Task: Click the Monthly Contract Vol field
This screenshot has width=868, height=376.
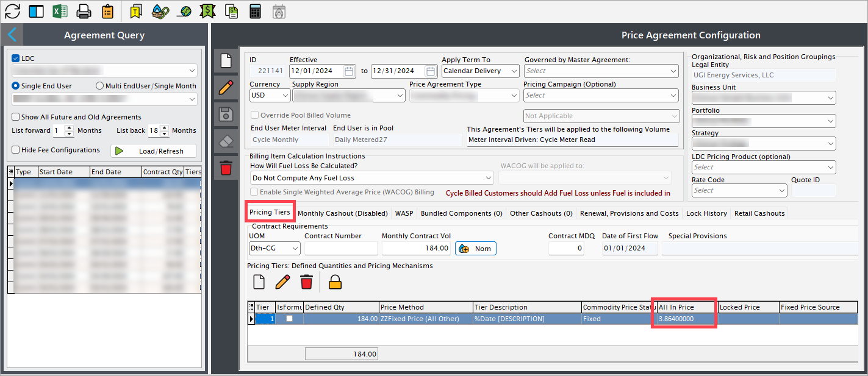Action: [417, 248]
